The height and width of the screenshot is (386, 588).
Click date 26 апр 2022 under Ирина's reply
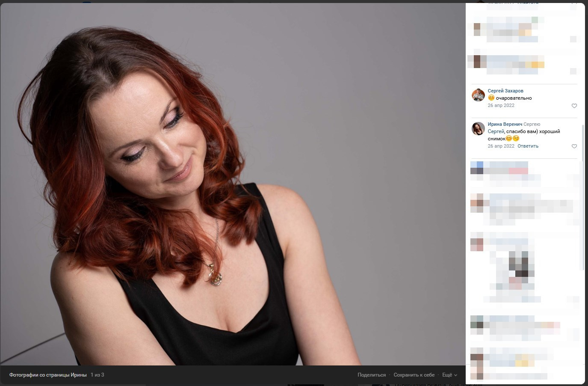(501, 146)
